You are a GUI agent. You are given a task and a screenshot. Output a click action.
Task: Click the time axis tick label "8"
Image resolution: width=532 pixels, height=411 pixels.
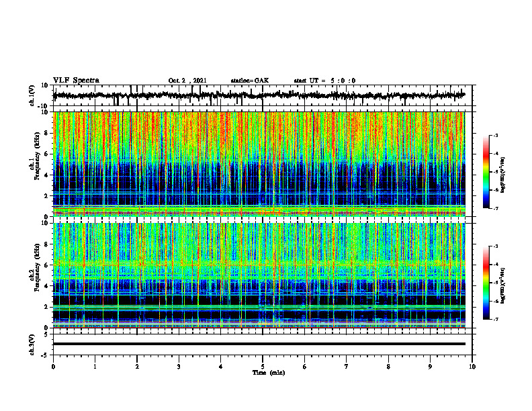(388, 367)
